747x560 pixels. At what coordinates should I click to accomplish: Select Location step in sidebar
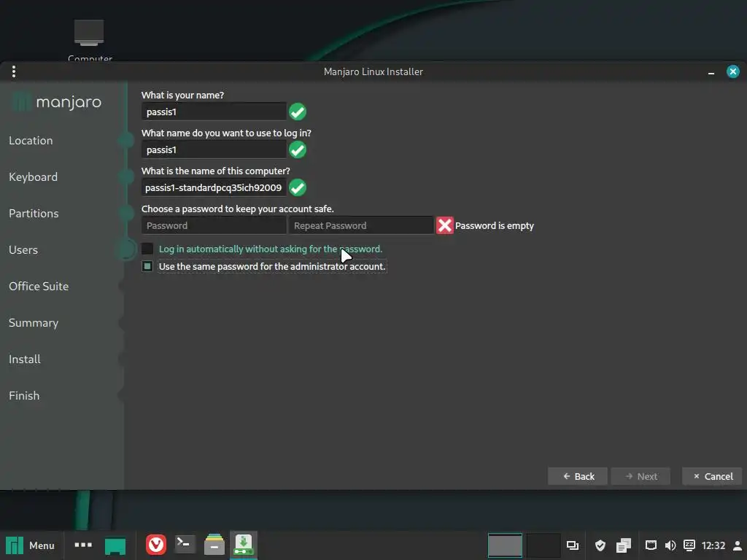[x=31, y=141]
